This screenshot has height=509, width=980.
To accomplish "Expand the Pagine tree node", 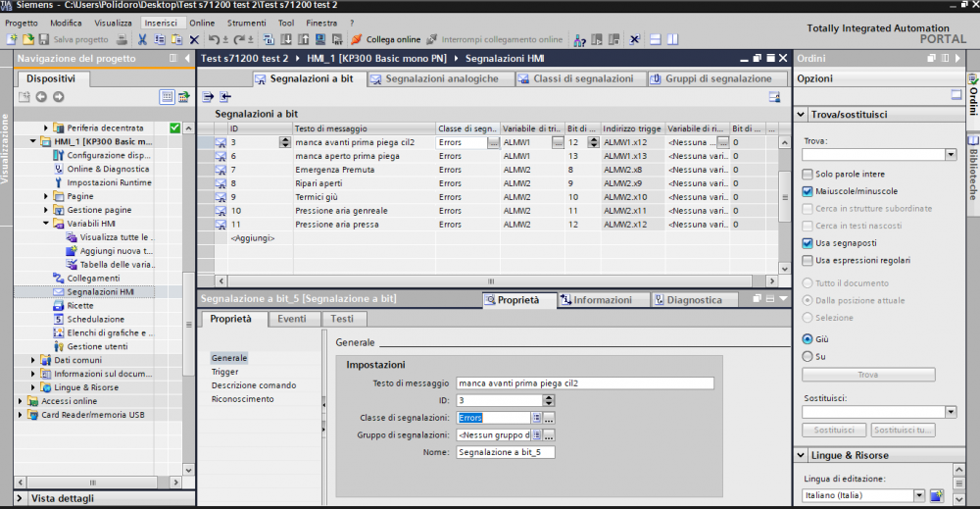I will (46, 196).
